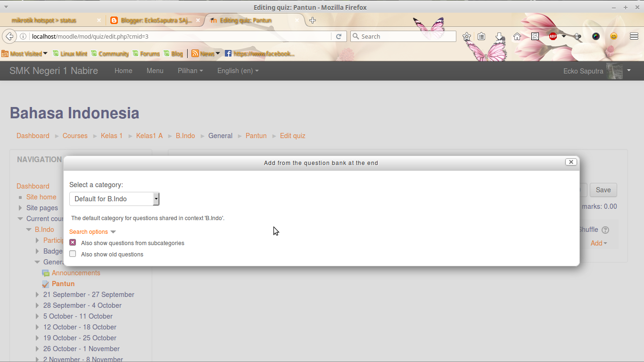This screenshot has height=362, width=644.
Task: Bookmark this page with the star icon
Action: pos(467,36)
